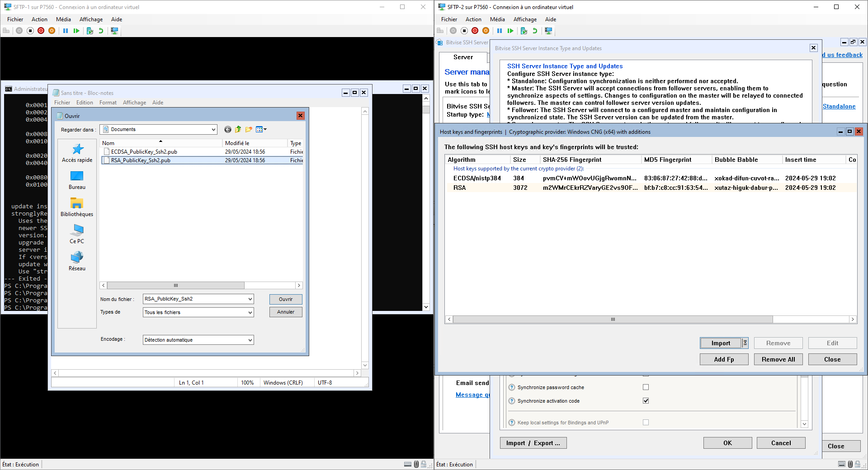Go up one folder level in Ouvrir dialog

point(238,130)
